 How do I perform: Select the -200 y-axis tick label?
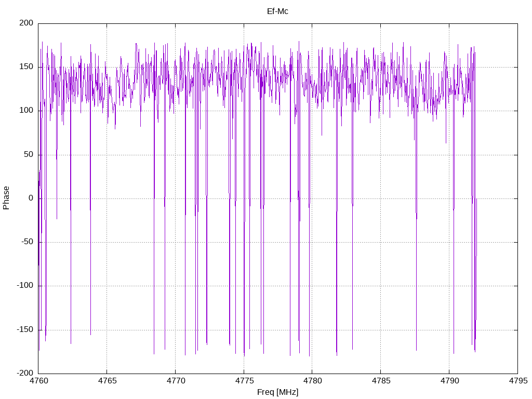pyautogui.click(x=25, y=373)
